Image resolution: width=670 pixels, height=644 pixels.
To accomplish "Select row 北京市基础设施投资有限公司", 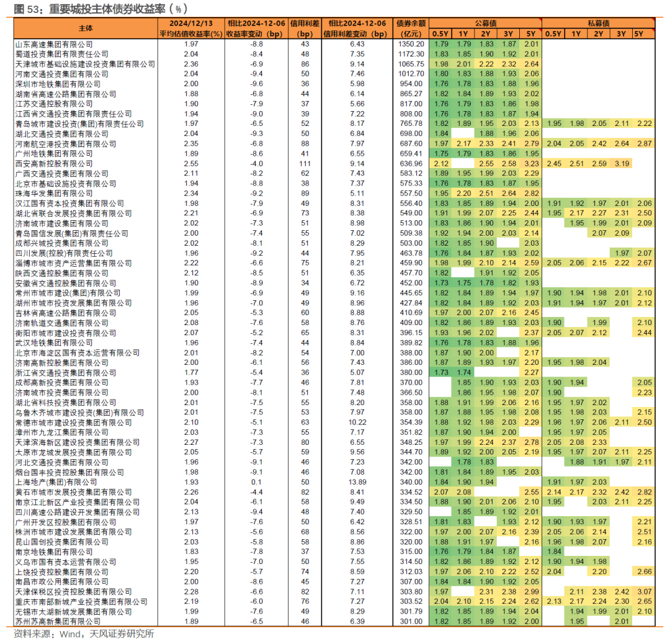I will click(334, 183).
